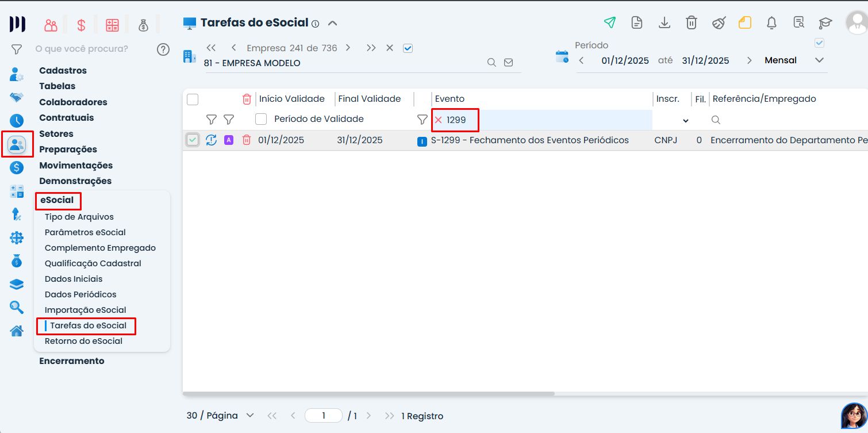Go to the previous company with the single arrow
The width and height of the screenshot is (868, 433).
tap(233, 48)
